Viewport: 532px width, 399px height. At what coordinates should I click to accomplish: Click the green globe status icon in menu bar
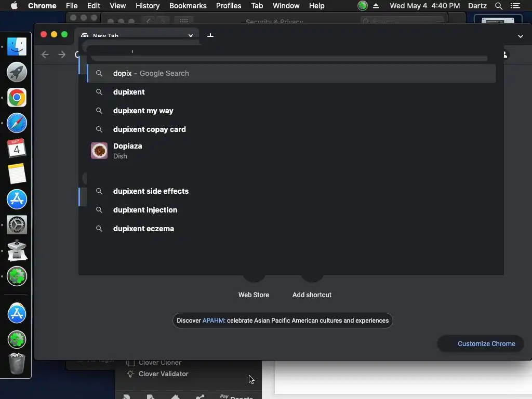(363, 6)
